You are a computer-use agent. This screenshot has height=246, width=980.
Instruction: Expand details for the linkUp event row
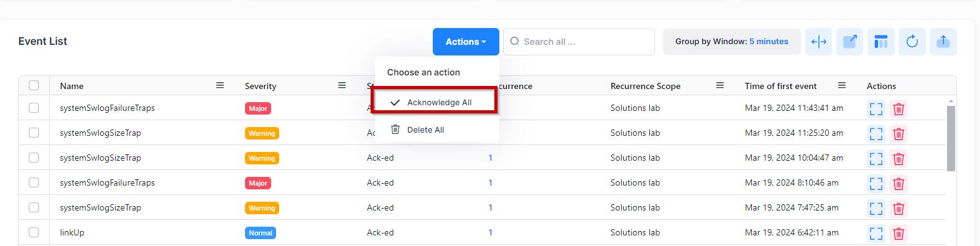876,234
